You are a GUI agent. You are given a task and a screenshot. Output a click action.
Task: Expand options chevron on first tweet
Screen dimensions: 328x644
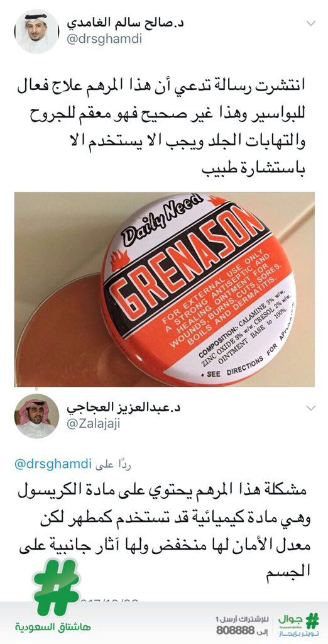click(x=311, y=23)
